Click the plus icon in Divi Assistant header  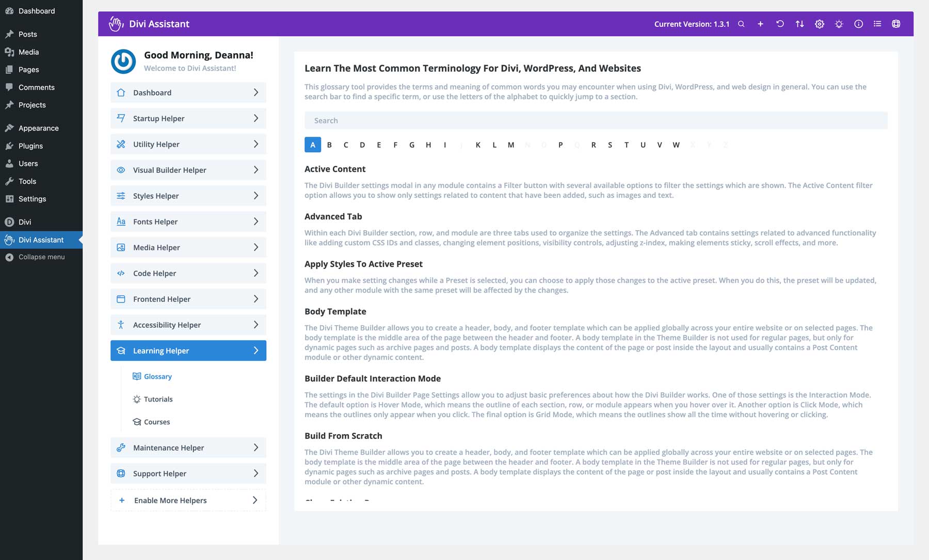760,24
